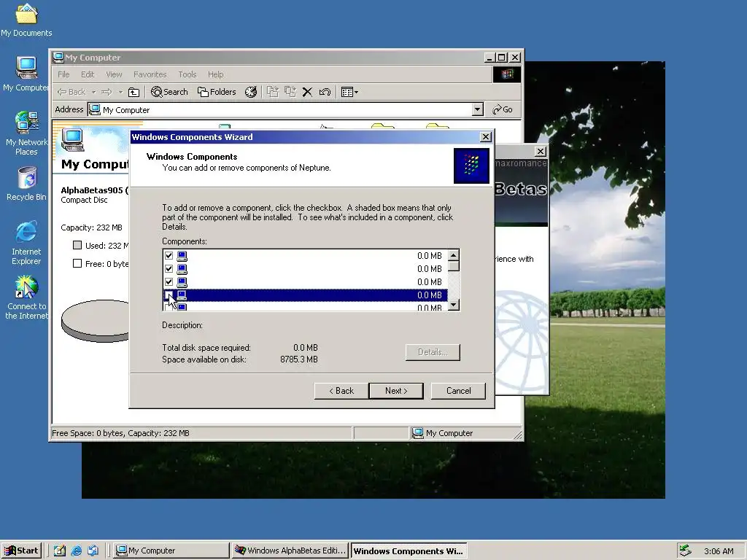Click the 3:06 AM taskbar clock
The height and width of the screenshot is (560, 747).
pos(719,551)
